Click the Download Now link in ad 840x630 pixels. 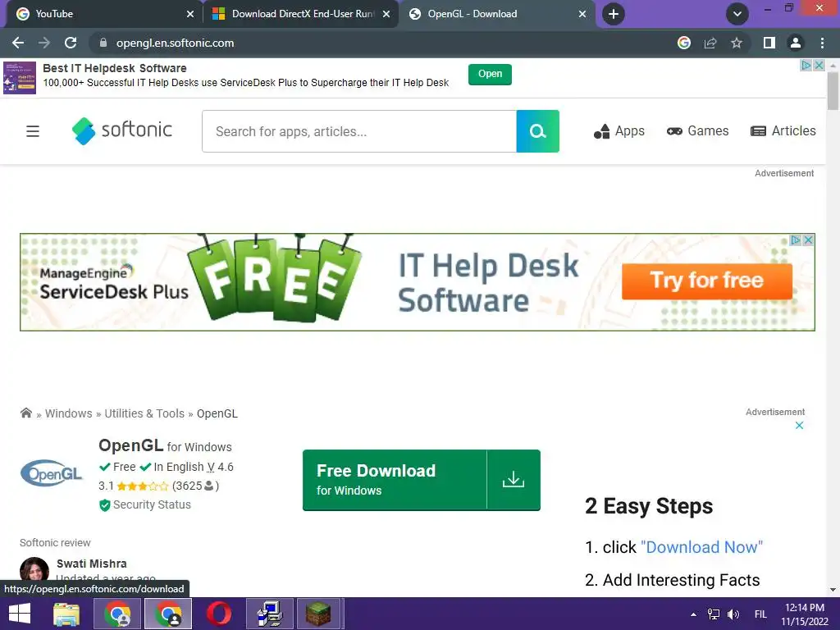point(702,547)
